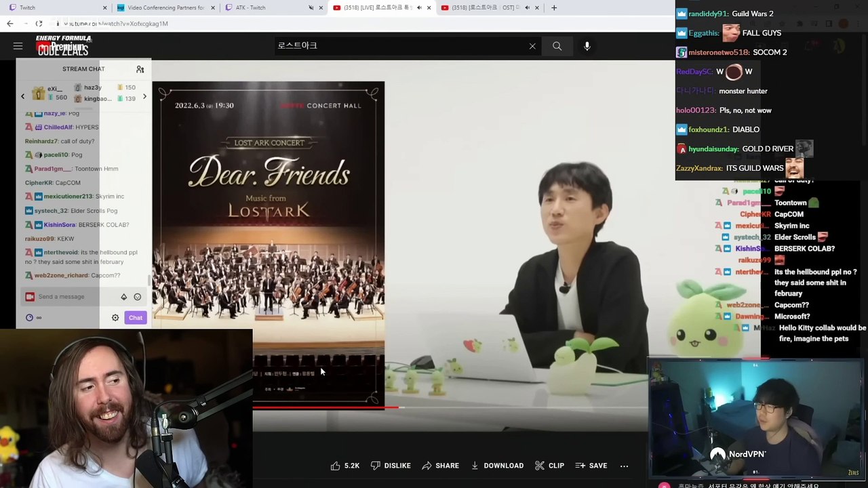Mute the LIVE YouTube tab audio
The image size is (868, 488).
[x=419, y=7]
